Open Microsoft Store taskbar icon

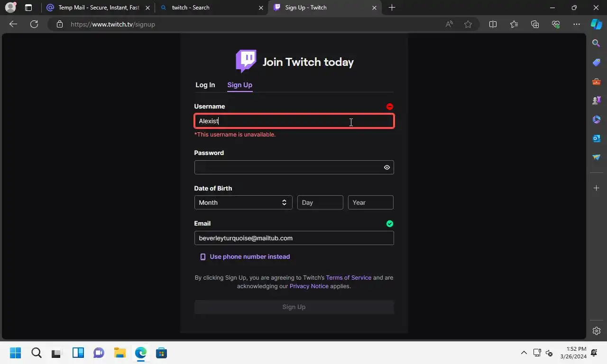coord(161,353)
